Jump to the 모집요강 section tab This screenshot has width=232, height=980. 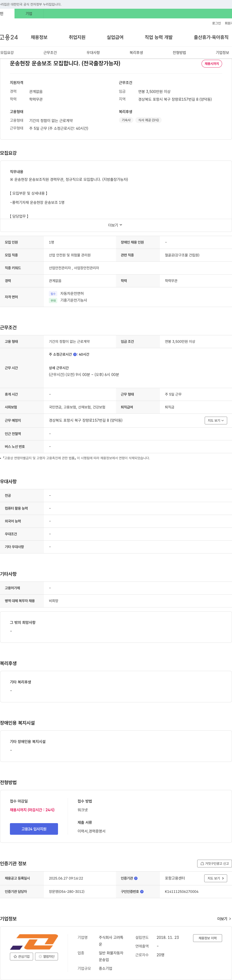point(7,53)
